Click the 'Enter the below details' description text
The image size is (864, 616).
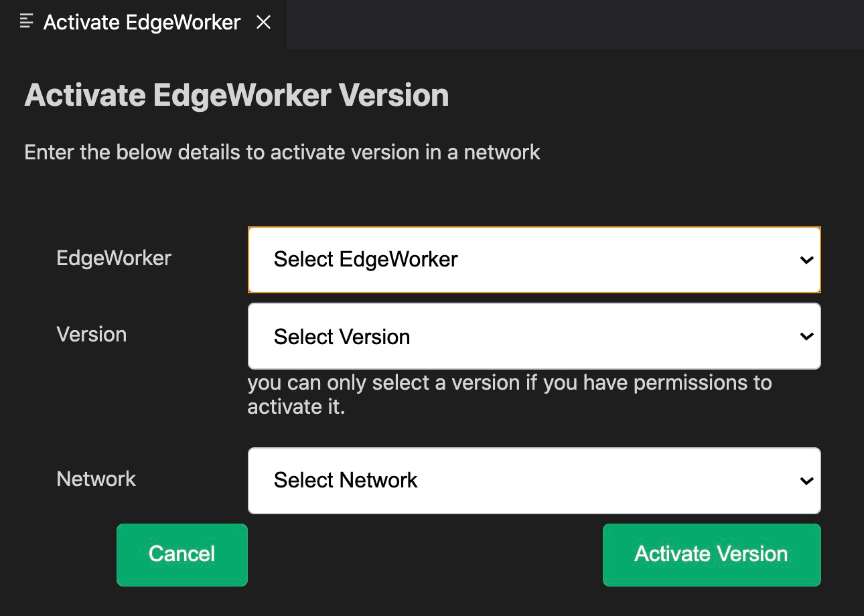(282, 153)
